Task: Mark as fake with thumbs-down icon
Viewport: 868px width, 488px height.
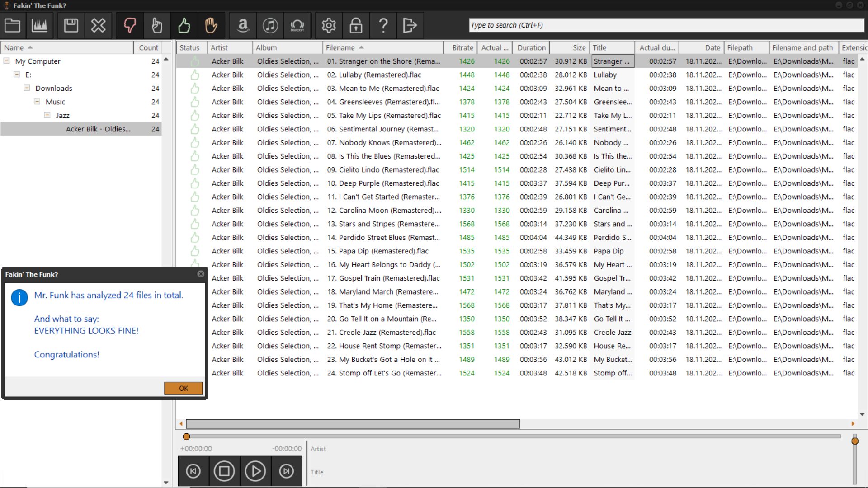Action: tap(130, 25)
